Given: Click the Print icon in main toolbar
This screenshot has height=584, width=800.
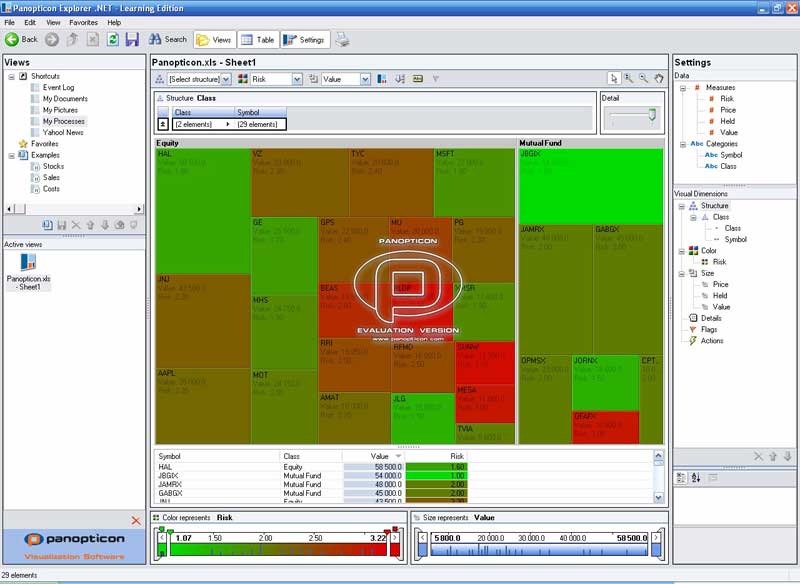Looking at the screenshot, I should [x=342, y=39].
